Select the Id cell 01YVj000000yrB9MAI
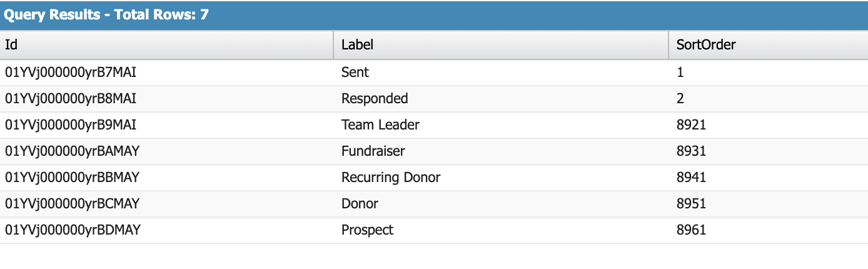 pyautogui.click(x=71, y=125)
